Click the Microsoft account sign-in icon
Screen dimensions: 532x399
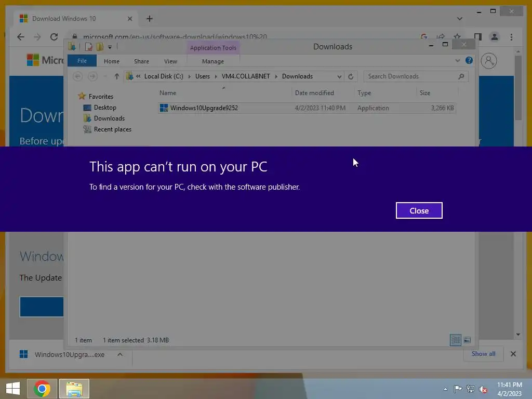pyautogui.click(x=488, y=61)
